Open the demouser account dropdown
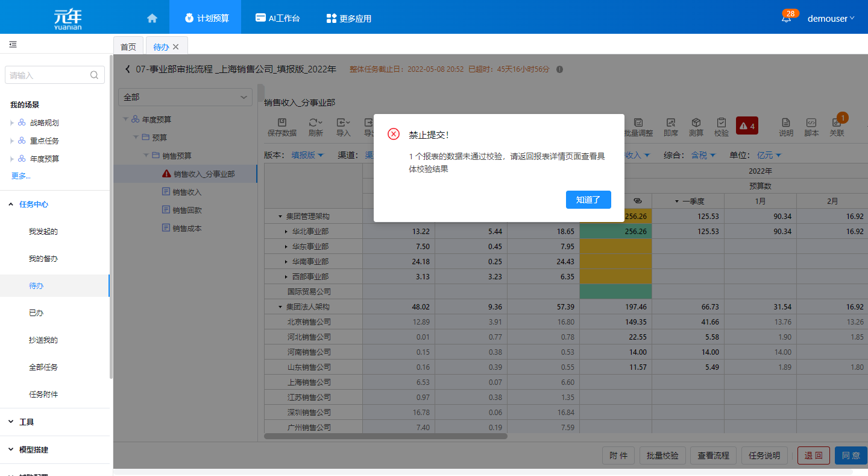Image resolution: width=868 pixels, height=476 pixels. coord(831,19)
